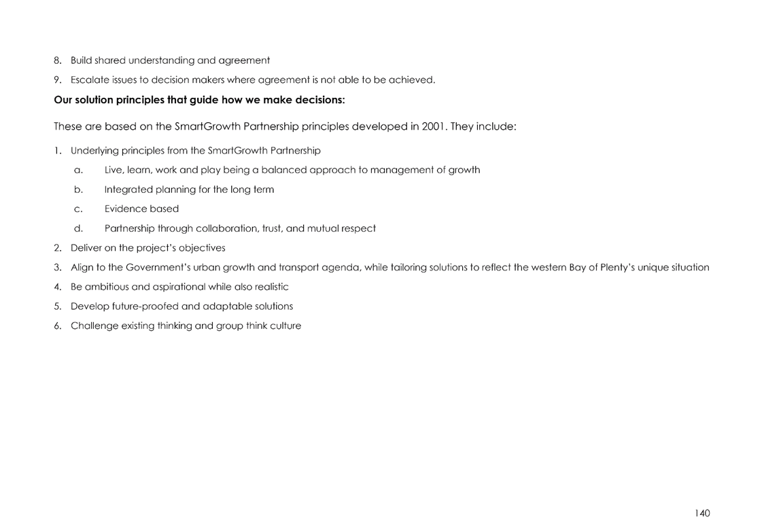This screenshot has width=764, height=532.
Task: Click 'Integrated planning for the long term'
Action: tap(189, 190)
